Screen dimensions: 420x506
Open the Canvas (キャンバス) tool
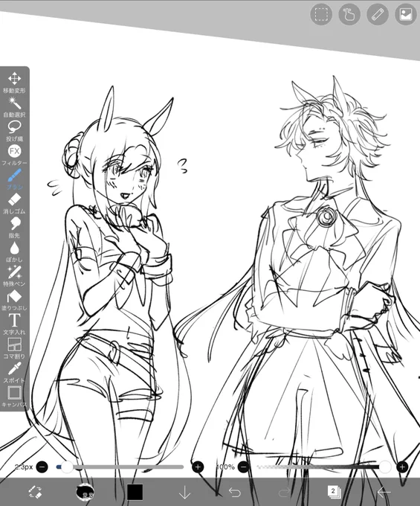coord(14,397)
